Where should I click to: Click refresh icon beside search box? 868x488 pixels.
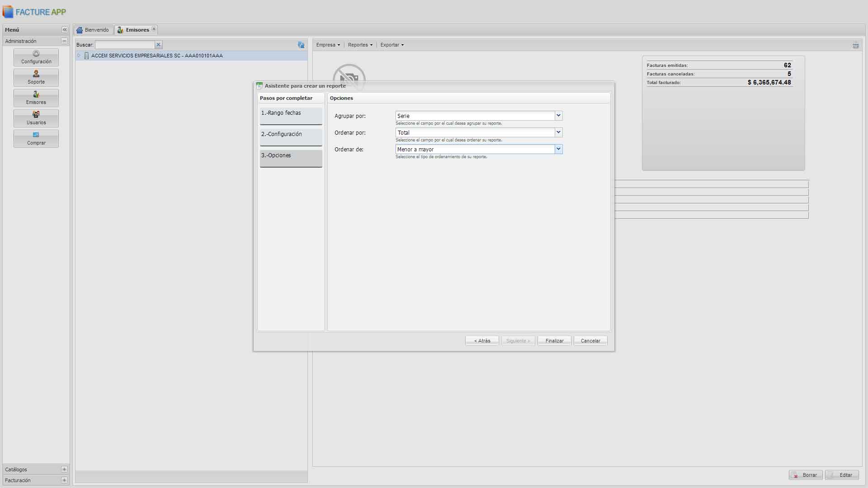301,45
